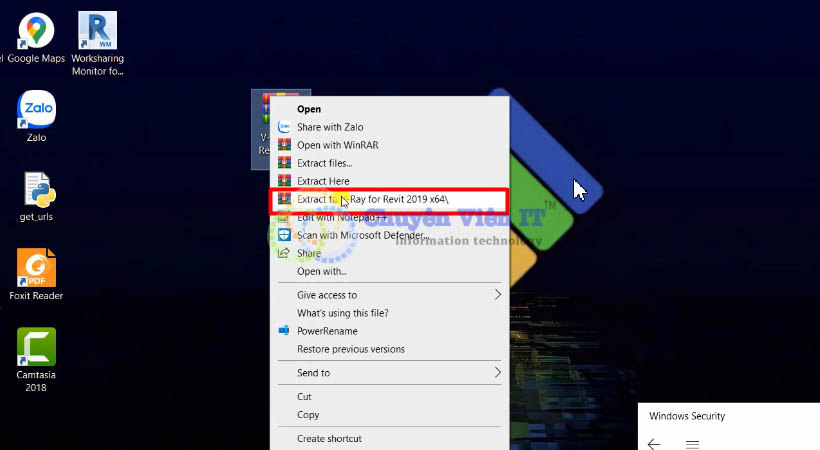Click the Microsoft Defender shield icon
Viewport: 820px width, 450px height.
tap(284, 235)
